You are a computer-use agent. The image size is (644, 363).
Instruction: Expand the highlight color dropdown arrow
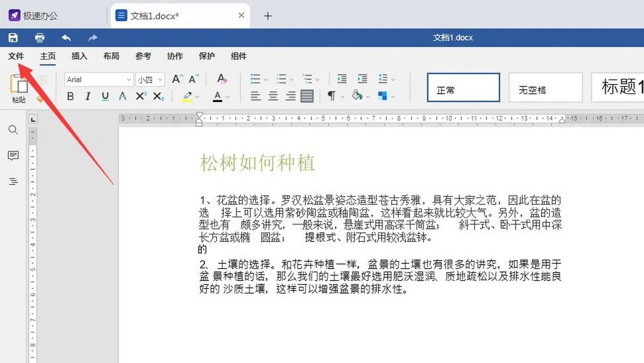tap(198, 97)
